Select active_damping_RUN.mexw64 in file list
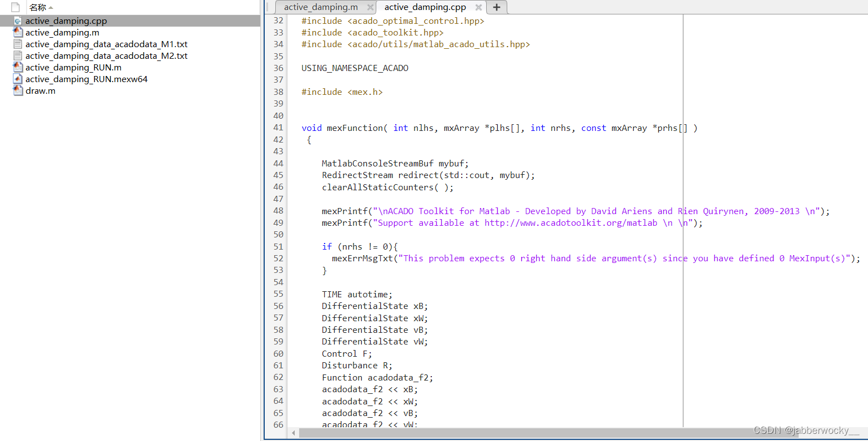 [87, 79]
